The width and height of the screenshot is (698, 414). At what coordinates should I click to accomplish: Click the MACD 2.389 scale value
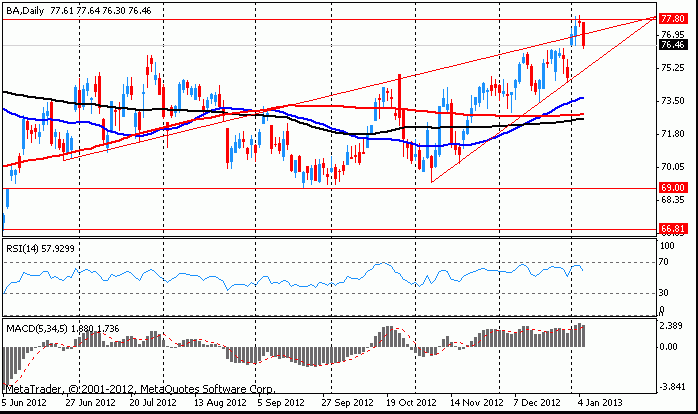click(671, 326)
